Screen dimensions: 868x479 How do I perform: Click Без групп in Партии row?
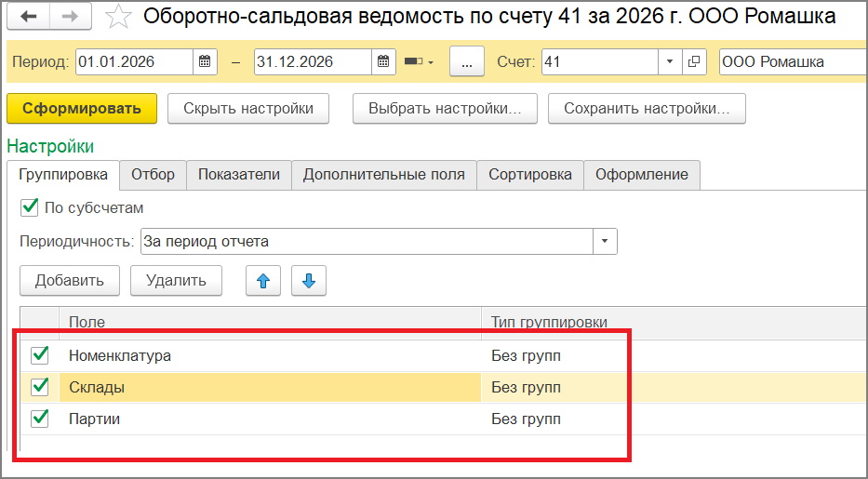tap(526, 419)
